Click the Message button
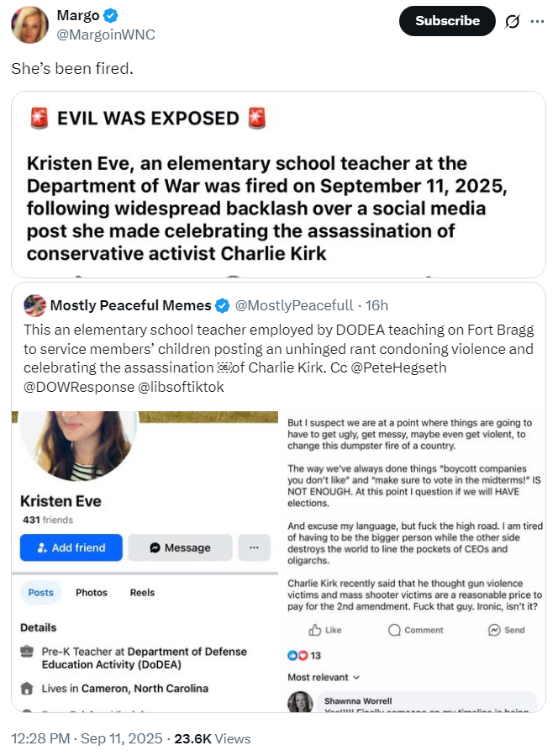Screen dimensions: 558x756 (x=180, y=547)
